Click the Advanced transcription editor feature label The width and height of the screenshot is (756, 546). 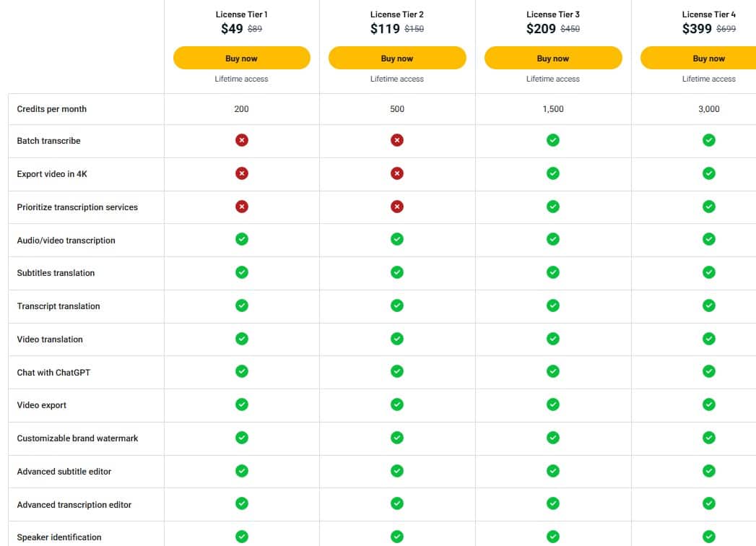click(x=74, y=505)
